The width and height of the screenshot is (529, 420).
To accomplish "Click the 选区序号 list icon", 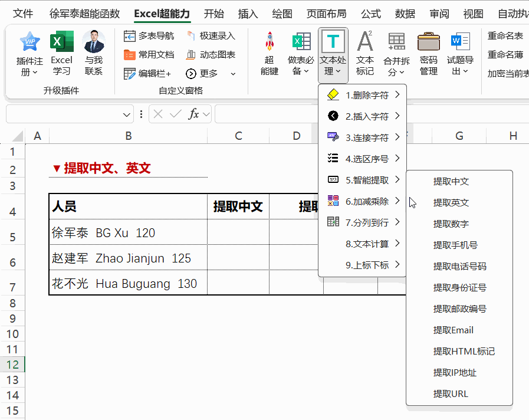I will (x=333, y=158).
